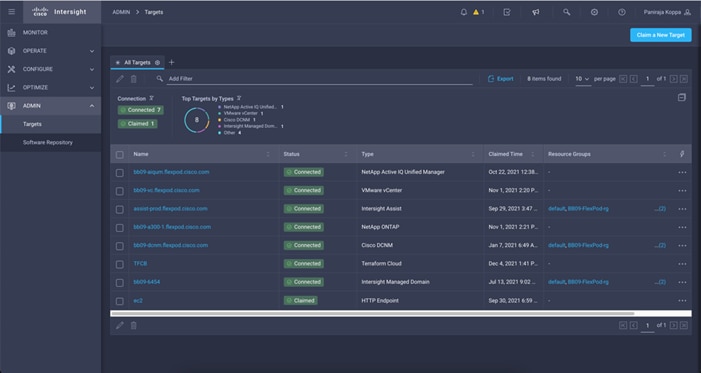Click the Connection widget filter icon
Image resolution: width=701 pixels, height=373 pixels.
(x=151, y=98)
